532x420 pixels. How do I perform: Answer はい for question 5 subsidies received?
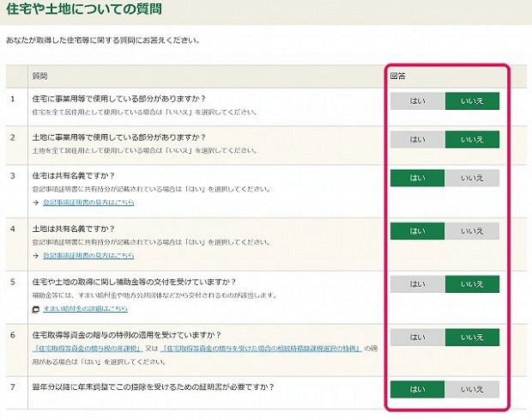point(417,284)
